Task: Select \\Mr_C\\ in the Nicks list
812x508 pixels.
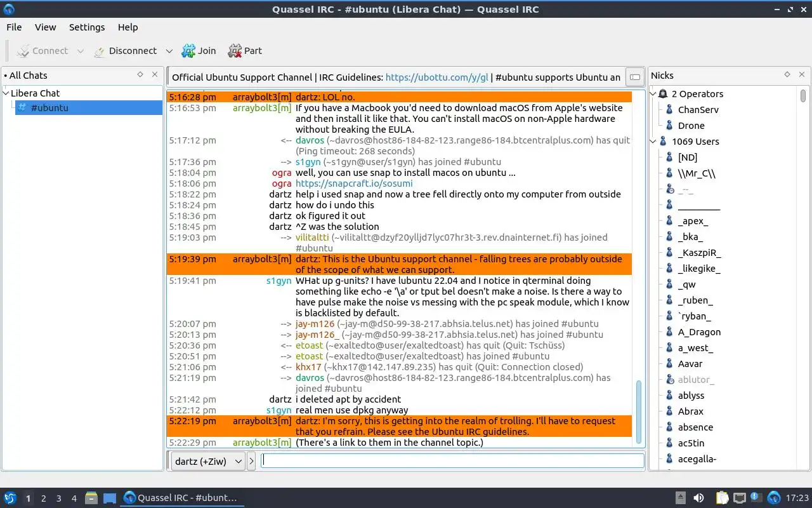Action: point(697,173)
